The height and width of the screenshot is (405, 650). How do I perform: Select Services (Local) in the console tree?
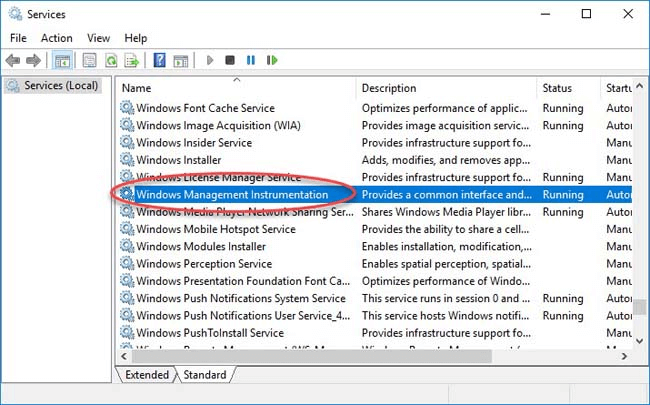tap(53, 86)
